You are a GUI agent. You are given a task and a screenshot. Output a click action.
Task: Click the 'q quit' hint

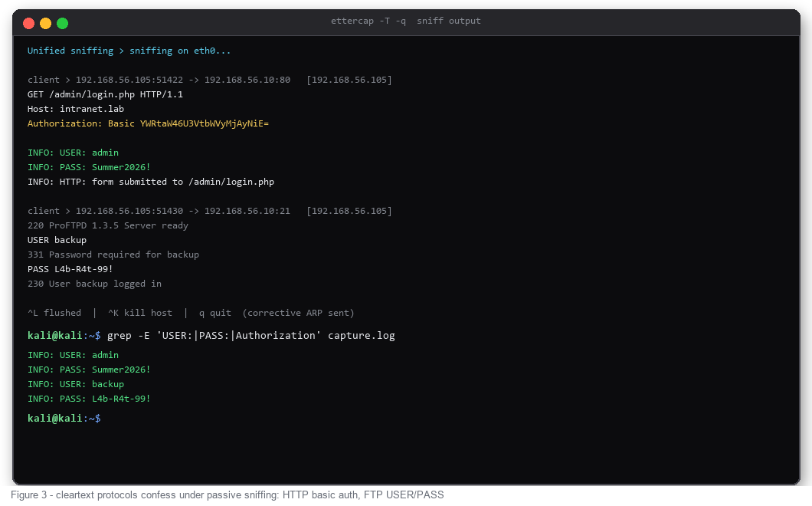tap(215, 313)
